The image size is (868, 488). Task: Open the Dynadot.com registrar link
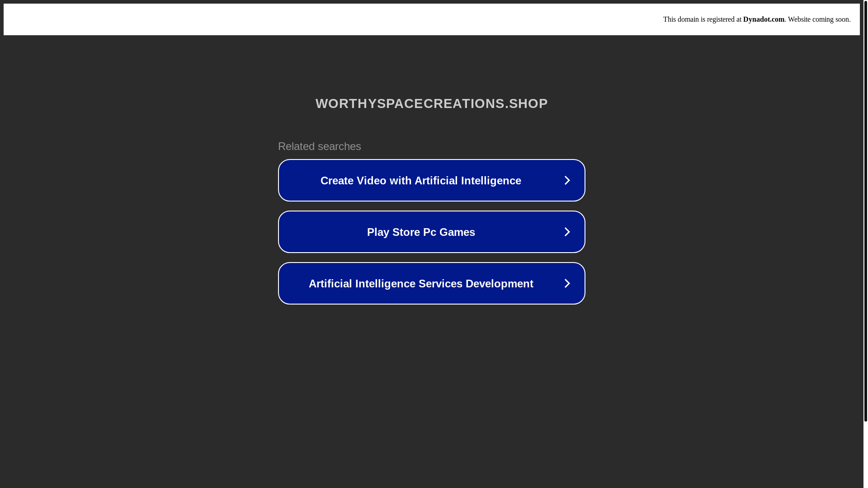pos(763,19)
